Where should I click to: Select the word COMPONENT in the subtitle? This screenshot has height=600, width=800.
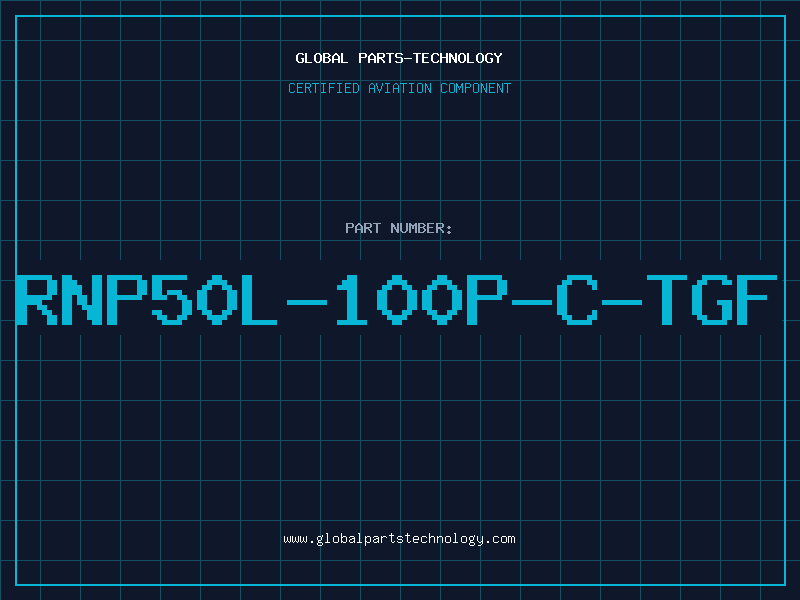pyautogui.click(x=476, y=88)
